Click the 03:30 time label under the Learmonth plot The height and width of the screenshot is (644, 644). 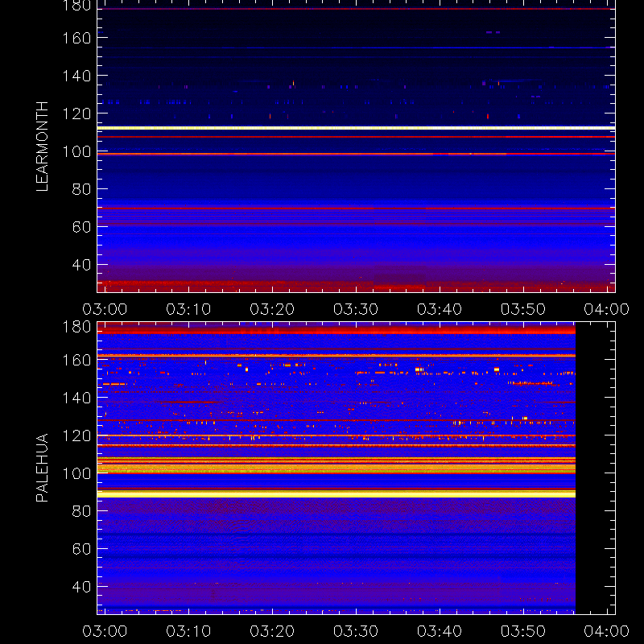[x=356, y=309]
